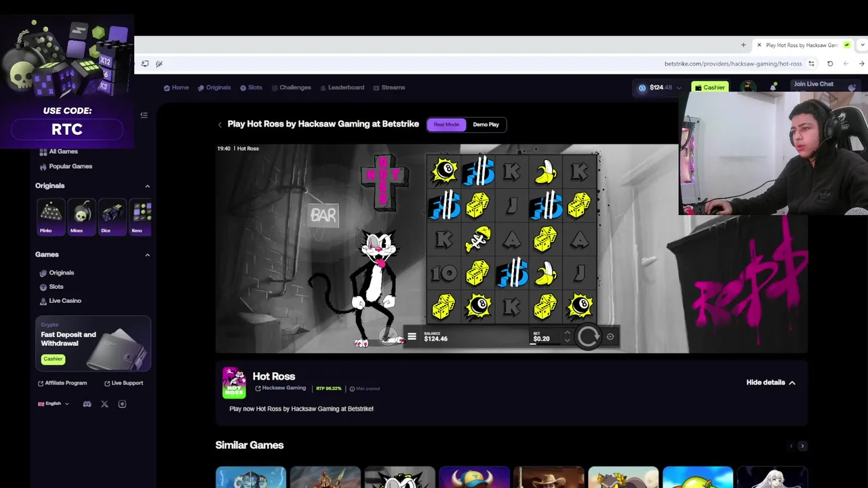Click Hide details chevron
Image resolution: width=868 pixels, height=488 pixels.
(x=792, y=383)
